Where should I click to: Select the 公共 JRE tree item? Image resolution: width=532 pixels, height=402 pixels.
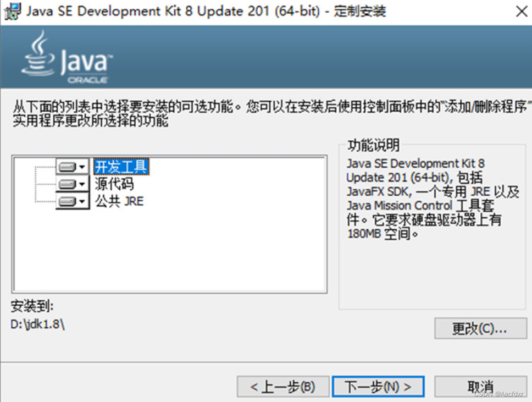coord(119,201)
